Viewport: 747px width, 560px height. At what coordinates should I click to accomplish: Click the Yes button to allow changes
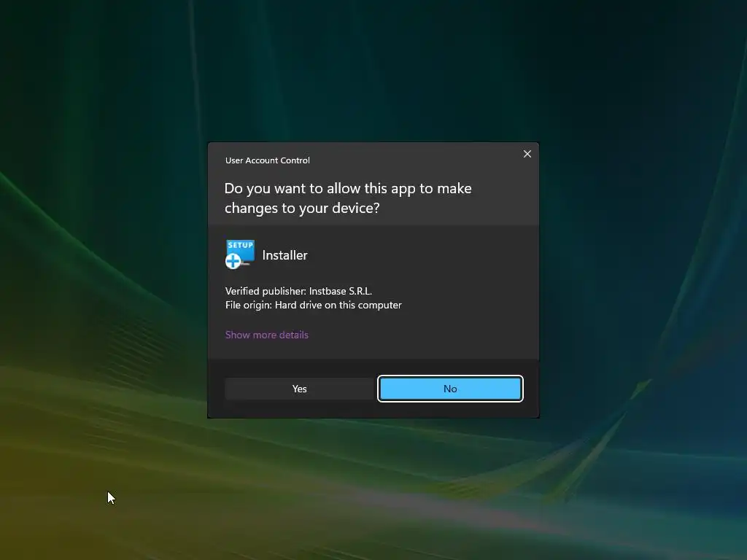[x=299, y=389]
